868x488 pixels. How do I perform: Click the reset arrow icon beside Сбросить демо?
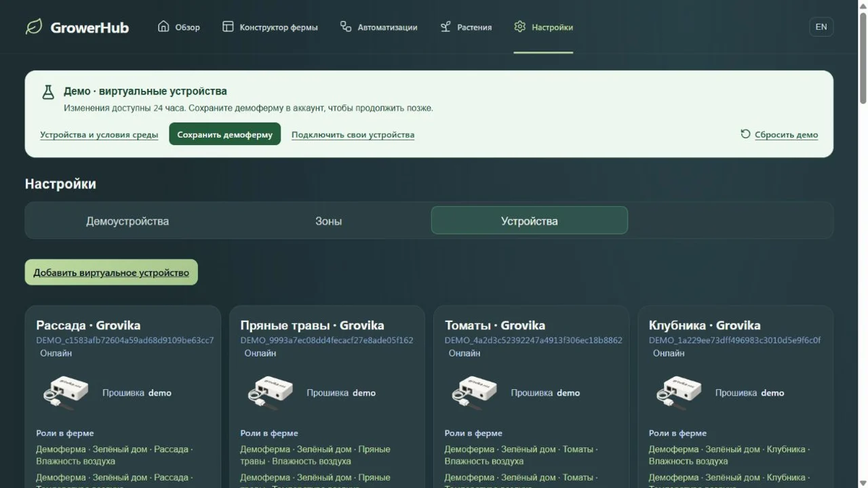click(x=745, y=134)
